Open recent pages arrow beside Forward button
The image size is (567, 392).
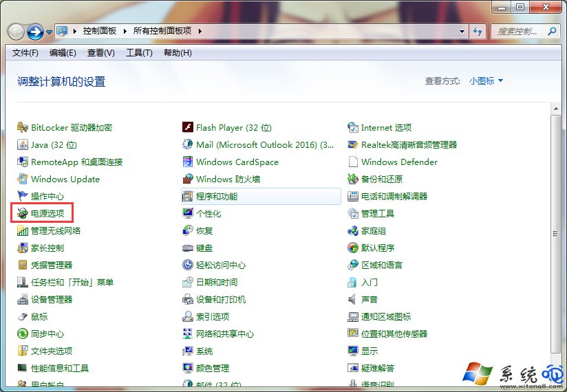[x=49, y=32]
